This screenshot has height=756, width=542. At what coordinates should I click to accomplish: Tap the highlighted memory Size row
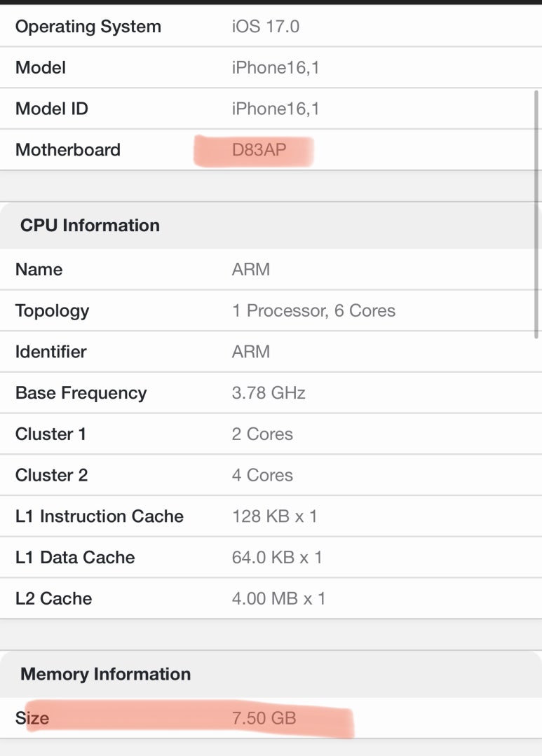click(271, 718)
